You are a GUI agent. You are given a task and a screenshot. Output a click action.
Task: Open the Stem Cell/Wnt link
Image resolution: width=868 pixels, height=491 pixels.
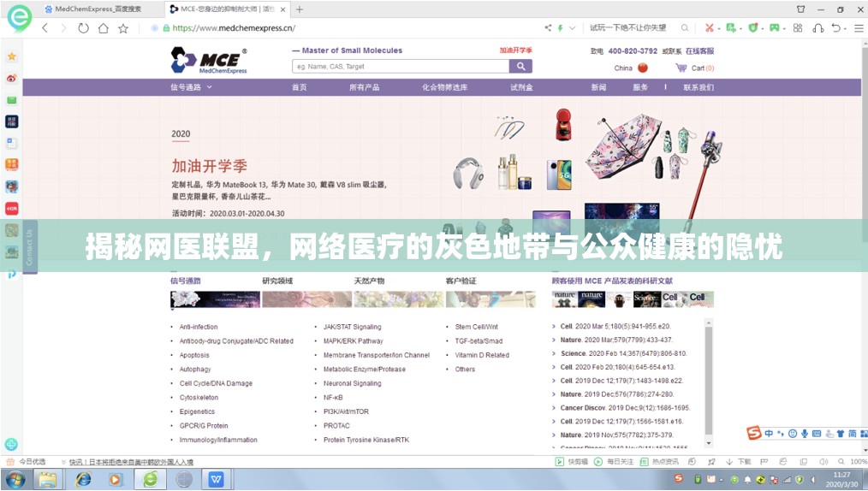coord(477,327)
